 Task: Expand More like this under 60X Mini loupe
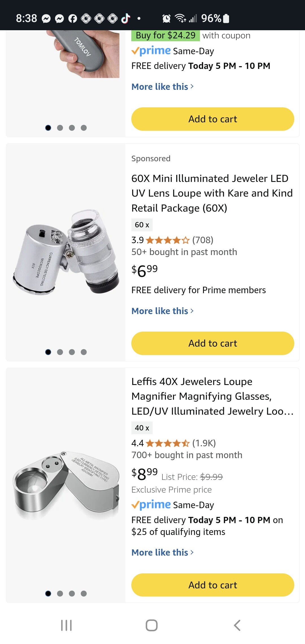pos(163,311)
